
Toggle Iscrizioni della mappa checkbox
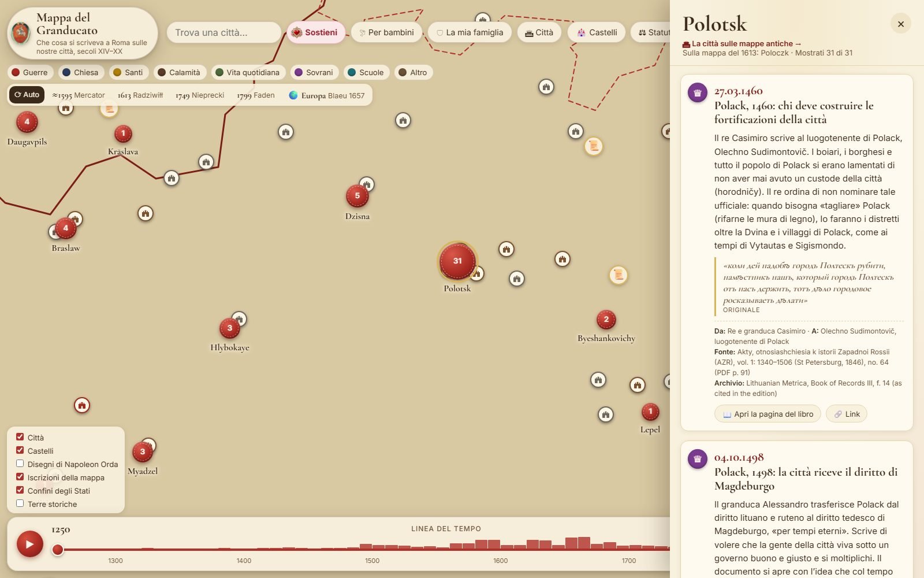click(20, 477)
